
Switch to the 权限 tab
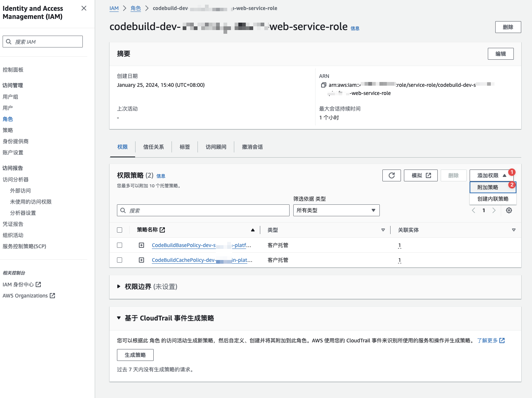tap(123, 147)
